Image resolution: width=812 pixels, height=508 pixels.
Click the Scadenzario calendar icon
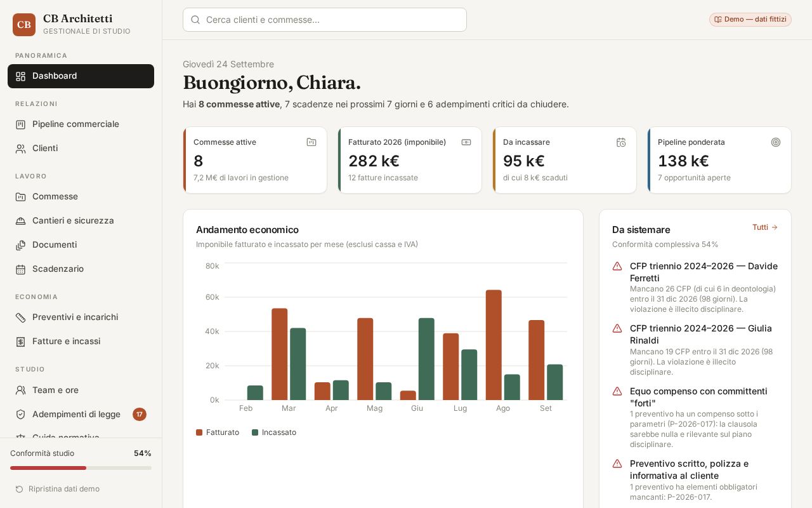(x=20, y=269)
